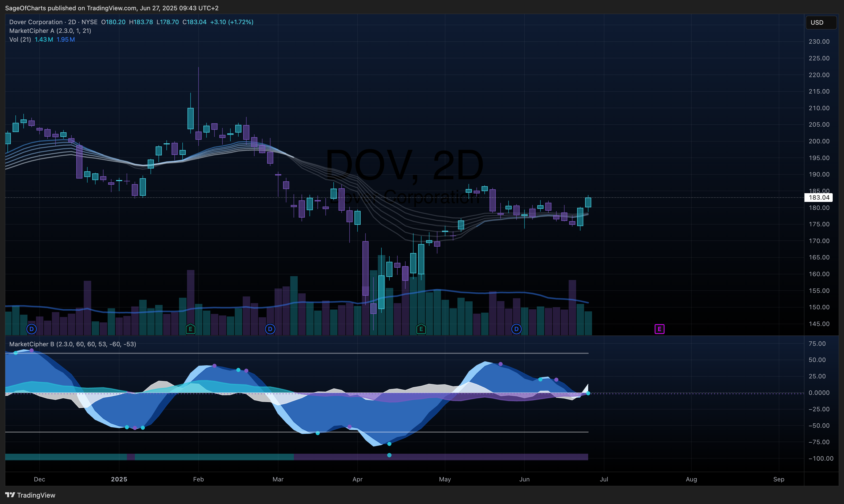Image resolution: width=844 pixels, height=504 pixels.
Task: Click the low price L178.70
Action: (x=167, y=22)
